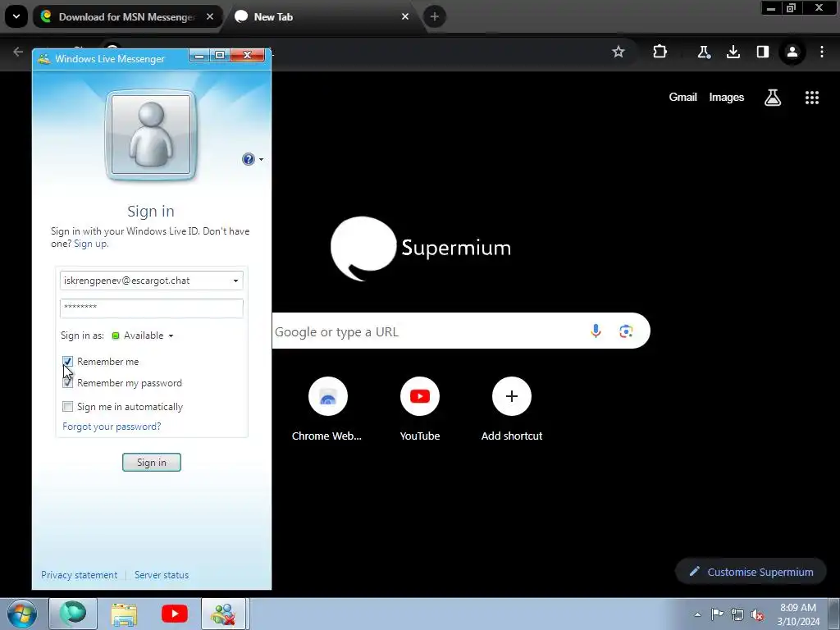Open the Chrome Web Store shortcut
The height and width of the screenshot is (630, 840).
coord(327,409)
